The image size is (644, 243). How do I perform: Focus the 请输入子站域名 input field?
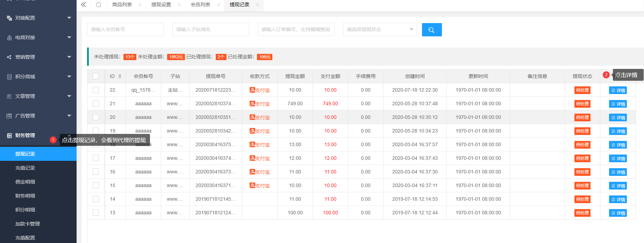(211, 29)
